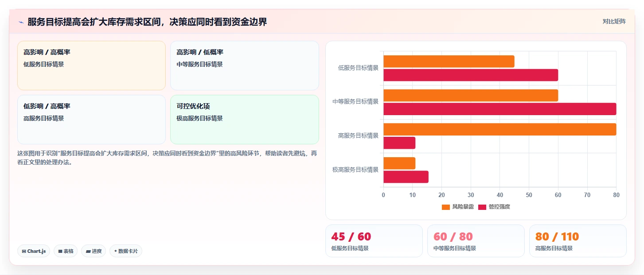
Task: Click 极高服务目标情景 in the 可控优化项 card
Action: pyautogui.click(x=199, y=118)
